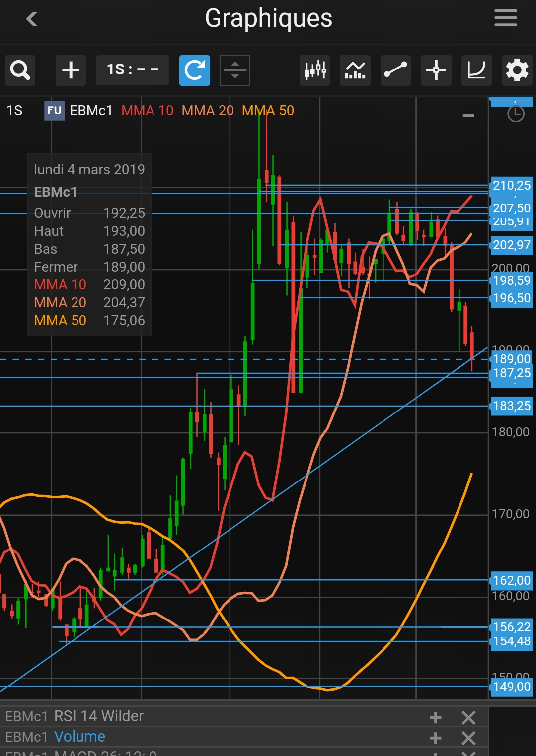Toggle the chart vertical resize control
This screenshot has width=536, height=756.
tap(235, 70)
